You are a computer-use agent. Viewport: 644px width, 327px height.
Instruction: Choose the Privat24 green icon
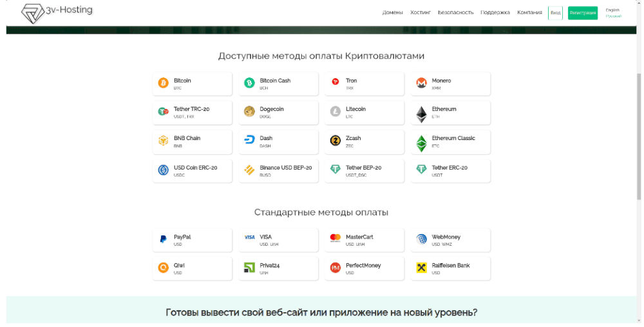pyautogui.click(x=249, y=268)
